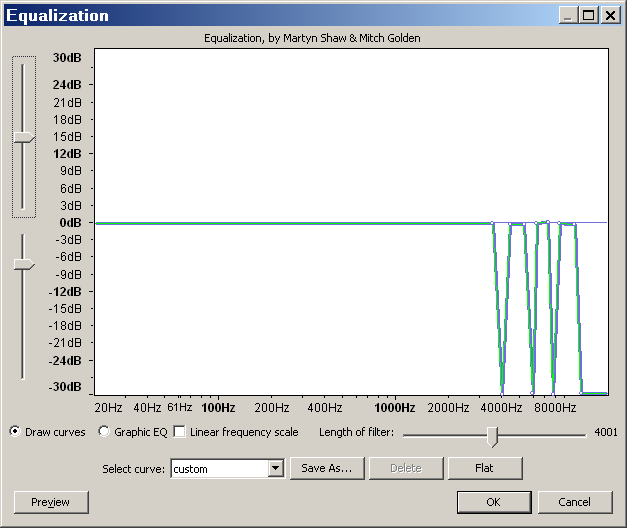
Task: Click the 8000Hz frequency axis label
Action: [x=555, y=408]
